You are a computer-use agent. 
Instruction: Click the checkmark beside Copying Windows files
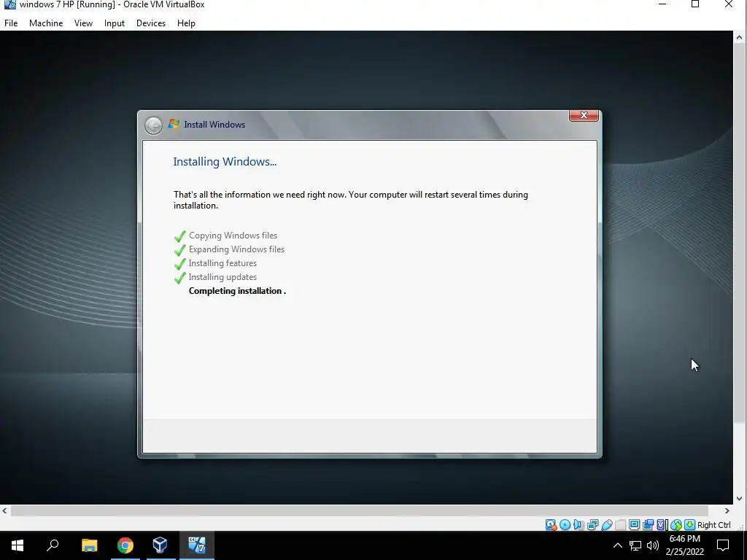click(179, 236)
